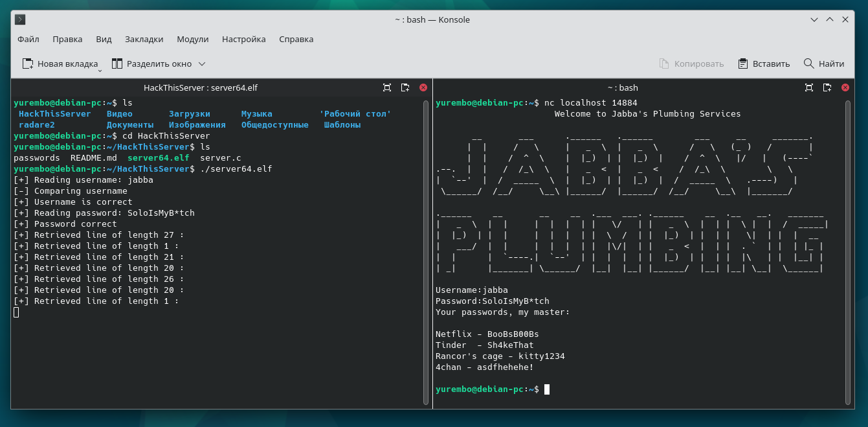868x427 pixels.
Task: Click the Konsole app icon in title bar
Action: tap(20, 19)
